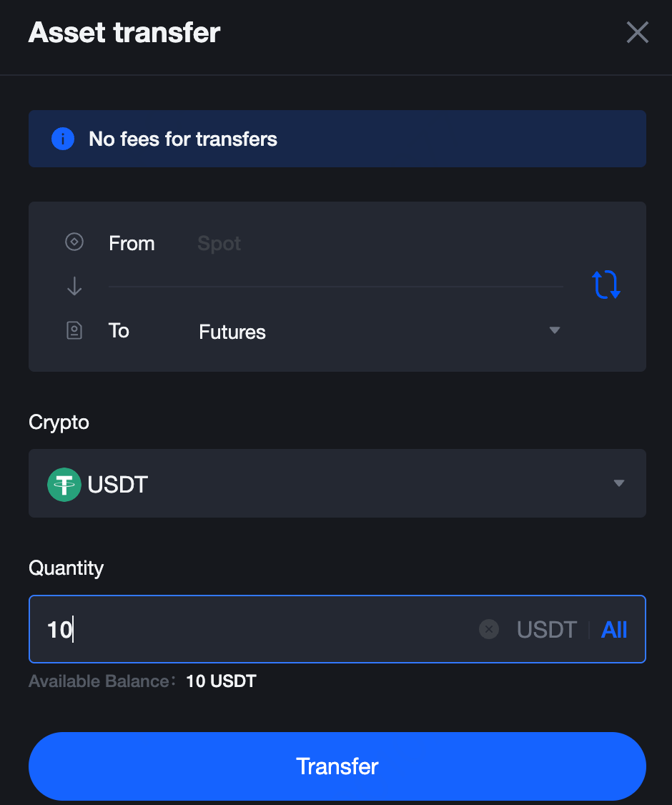Open the To account selector showing Futures
This screenshot has height=805, width=672.
(x=379, y=331)
